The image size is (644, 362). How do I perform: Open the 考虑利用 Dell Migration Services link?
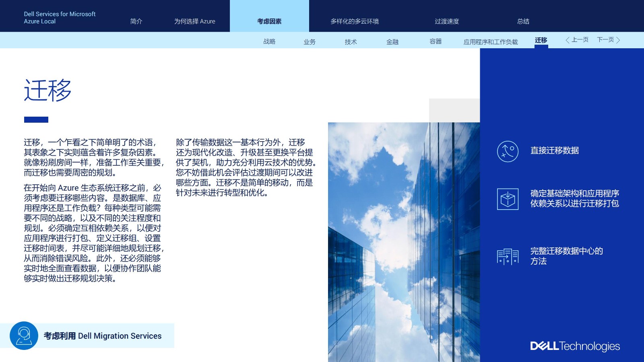pyautogui.click(x=102, y=336)
